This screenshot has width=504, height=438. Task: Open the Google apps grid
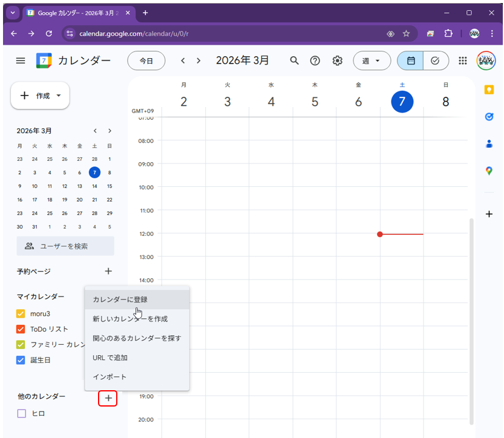click(463, 60)
